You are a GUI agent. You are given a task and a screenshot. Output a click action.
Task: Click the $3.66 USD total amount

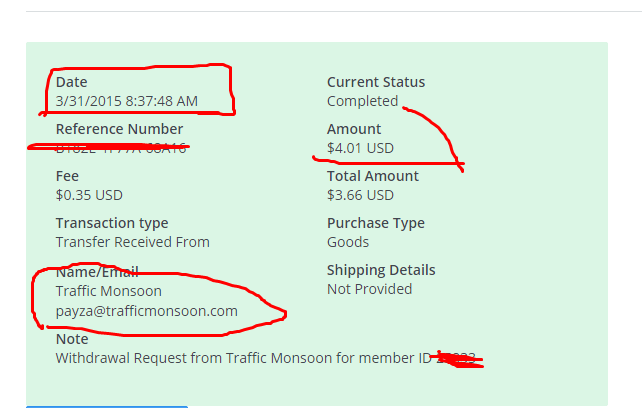point(360,195)
